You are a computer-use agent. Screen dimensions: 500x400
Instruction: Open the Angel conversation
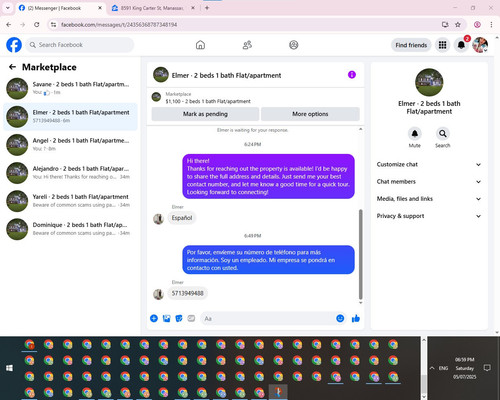tap(70, 145)
